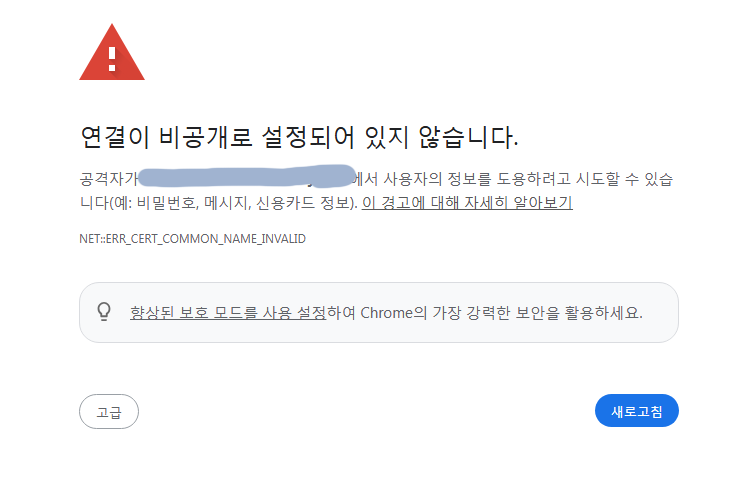Click the 메시지 word in the example list
This screenshot has height=493, width=755.
click(226, 203)
